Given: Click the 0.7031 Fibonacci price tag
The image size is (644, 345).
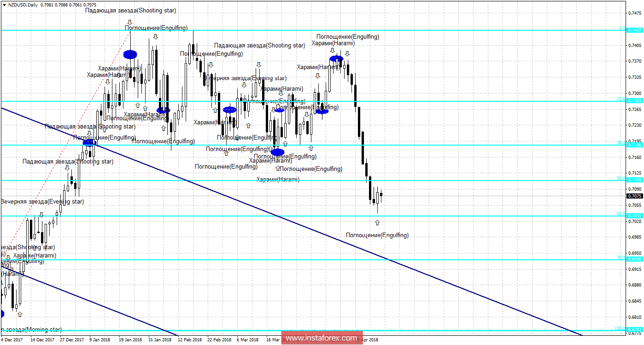Looking at the screenshot, I should (634, 216).
